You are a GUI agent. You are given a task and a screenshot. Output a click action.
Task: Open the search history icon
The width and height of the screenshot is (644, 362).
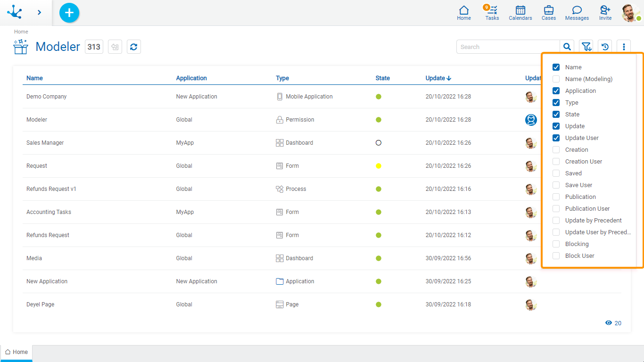pyautogui.click(x=605, y=47)
